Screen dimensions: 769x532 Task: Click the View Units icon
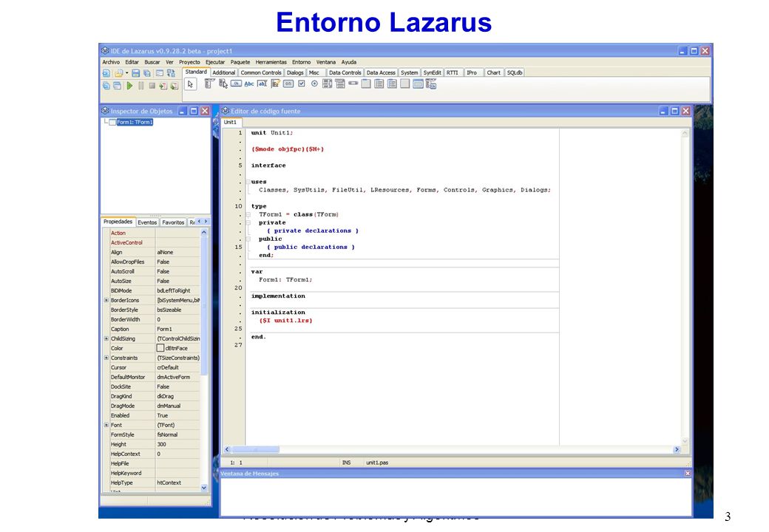click(x=106, y=86)
